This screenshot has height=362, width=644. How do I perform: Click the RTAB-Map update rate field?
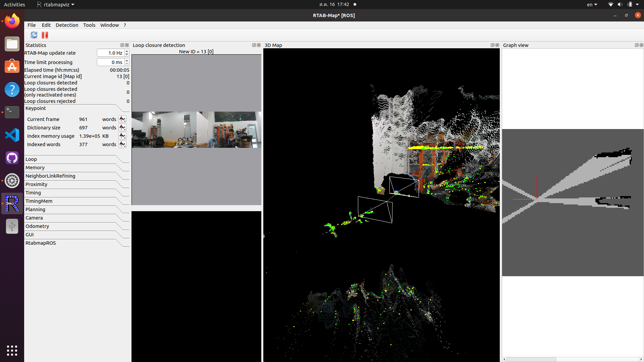point(111,53)
